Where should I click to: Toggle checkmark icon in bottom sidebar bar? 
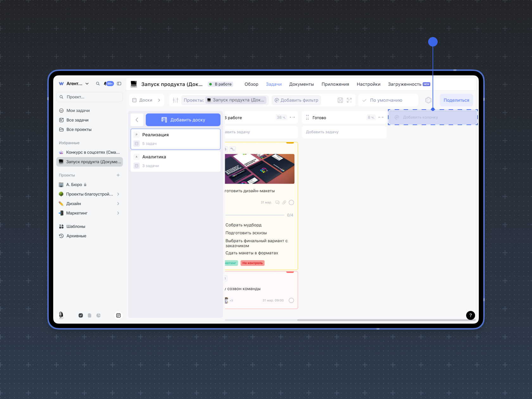(x=81, y=315)
